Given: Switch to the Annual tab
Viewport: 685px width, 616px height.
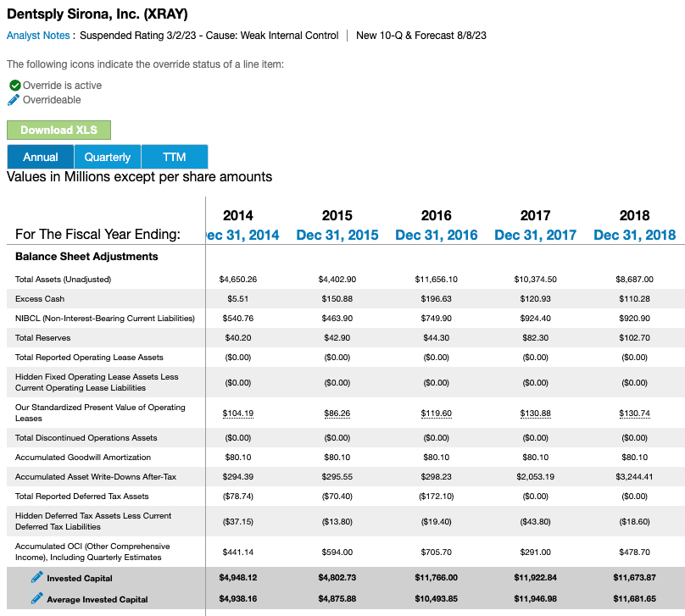Looking at the screenshot, I should [41, 157].
